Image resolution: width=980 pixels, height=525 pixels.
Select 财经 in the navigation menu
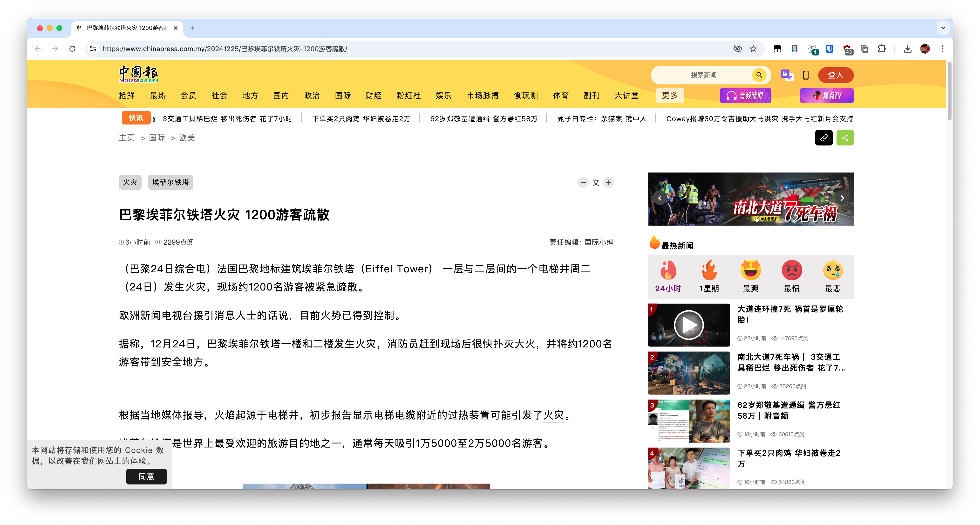click(x=374, y=96)
